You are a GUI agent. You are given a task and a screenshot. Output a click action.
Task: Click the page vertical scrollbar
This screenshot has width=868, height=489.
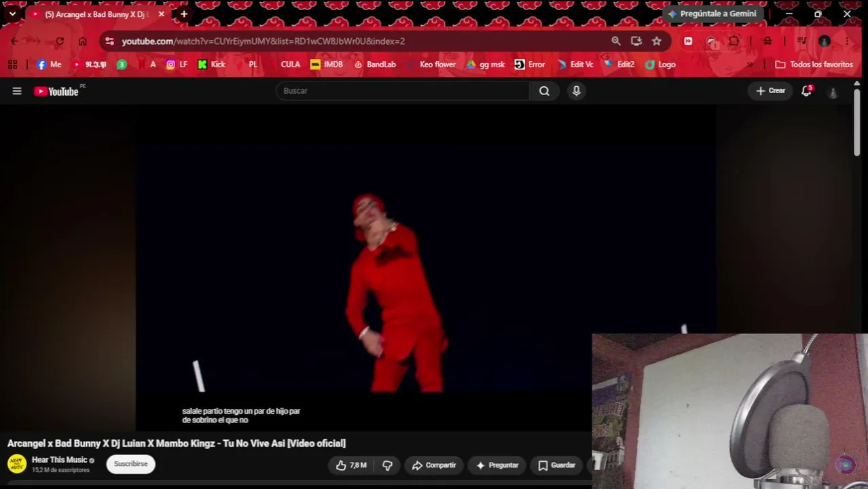[857, 122]
